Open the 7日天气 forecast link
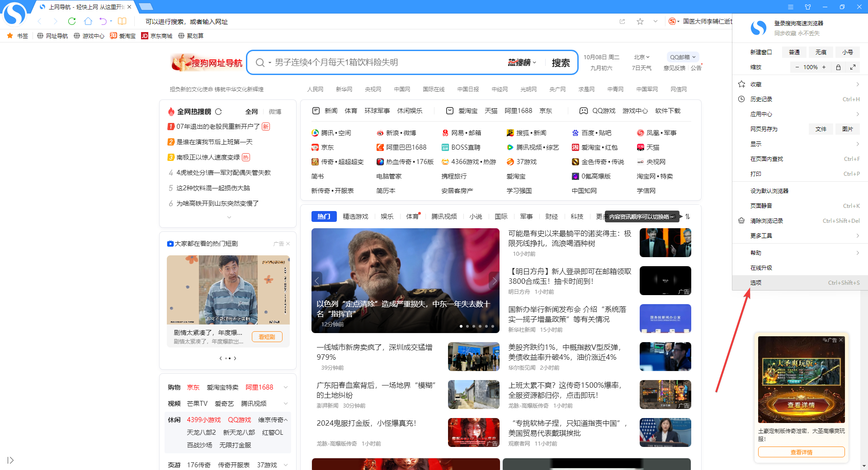868x470 pixels. click(x=642, y=68)
